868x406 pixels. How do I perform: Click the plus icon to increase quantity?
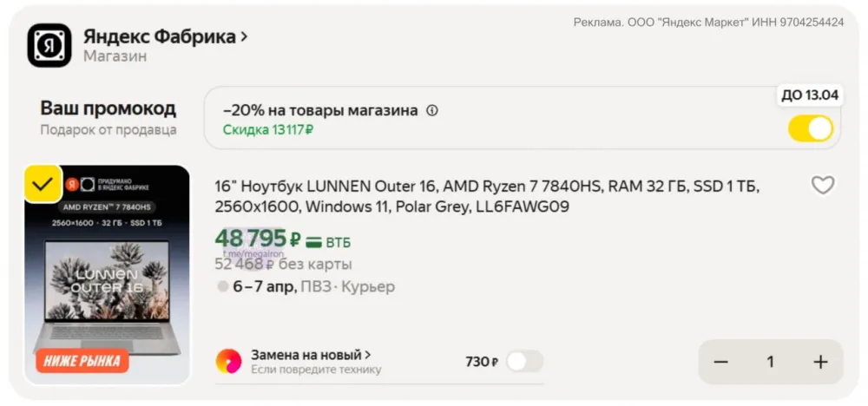(820, 362)
